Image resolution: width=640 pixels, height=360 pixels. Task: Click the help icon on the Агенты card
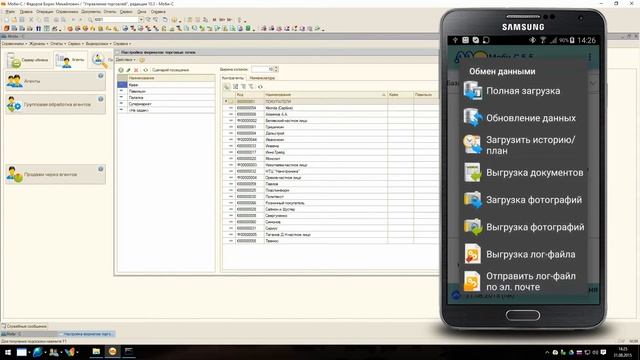[100, 76]
